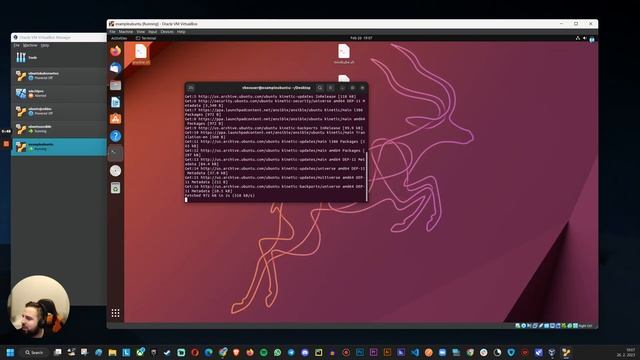640x360 pixels.
Task: Open the Help icon in the Ubuntu dock
Action: 116,136
